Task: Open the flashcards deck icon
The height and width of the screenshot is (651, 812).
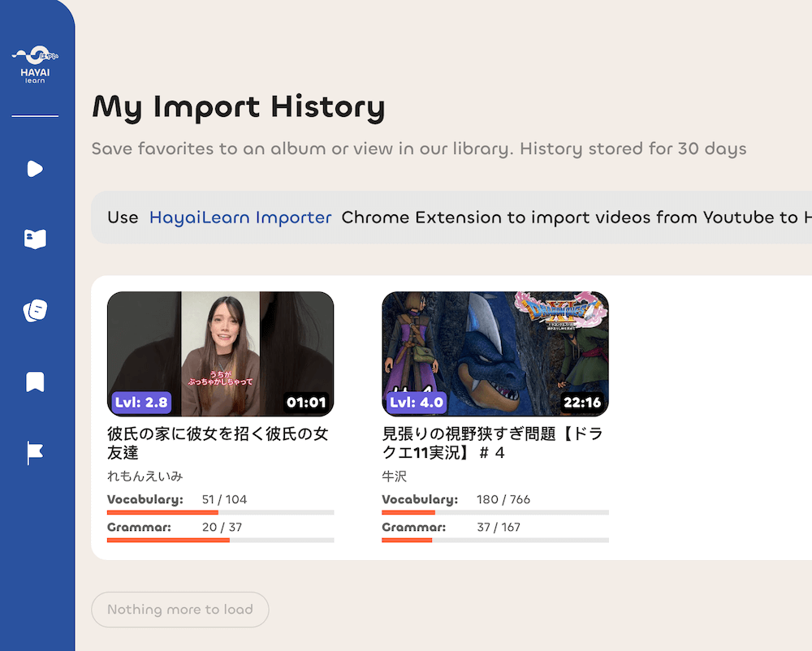Action: coord(34,309)
